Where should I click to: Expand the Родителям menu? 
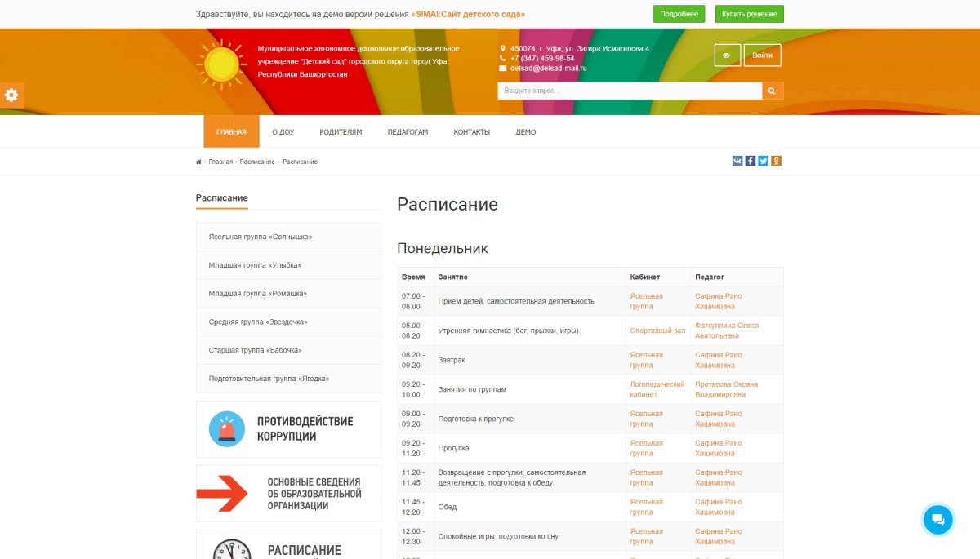(x=340, y=131)
